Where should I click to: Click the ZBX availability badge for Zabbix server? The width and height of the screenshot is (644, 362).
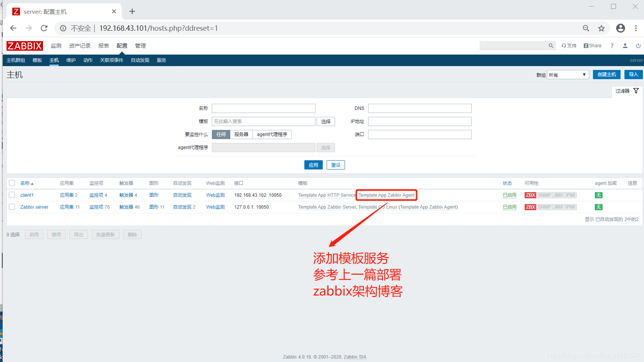(x=530, y=207)
